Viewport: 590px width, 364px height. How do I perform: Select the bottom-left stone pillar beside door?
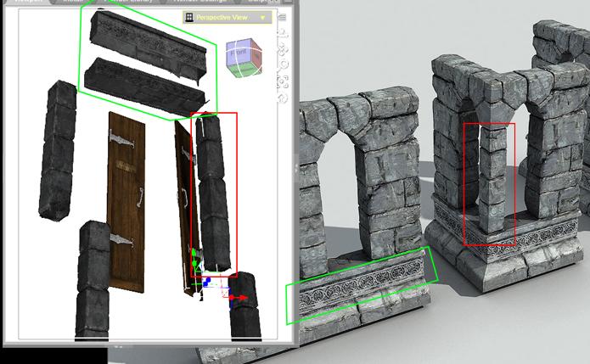click(93, 281)
